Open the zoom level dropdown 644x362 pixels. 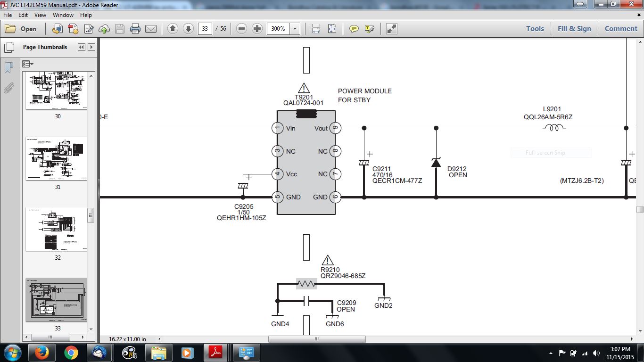click(x=295, y=29)
